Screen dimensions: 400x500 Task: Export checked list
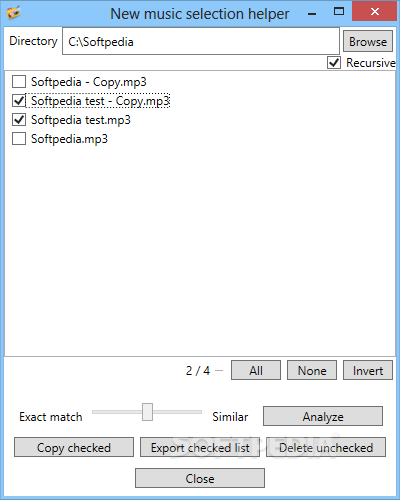(x=200, y=447)
